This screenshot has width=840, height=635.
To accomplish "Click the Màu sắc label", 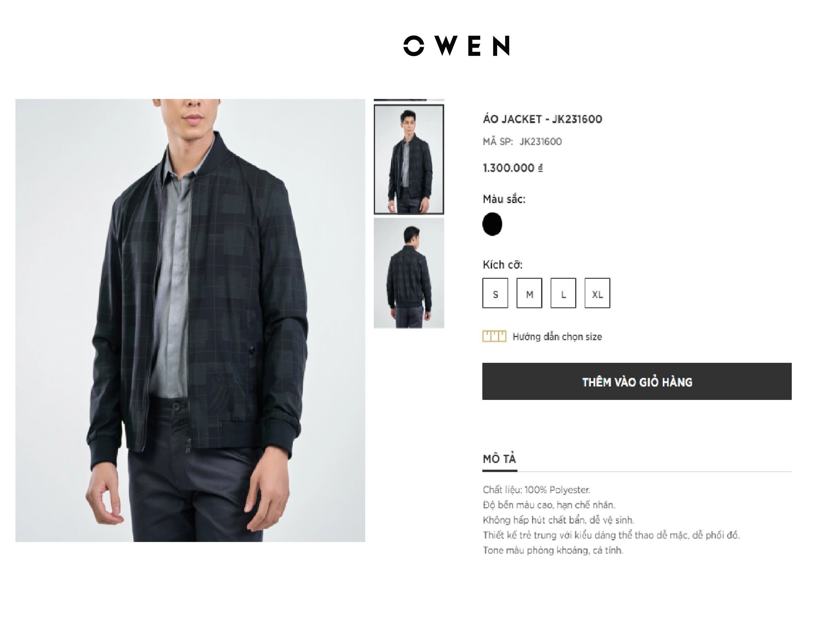I will [x=504, y=199].
